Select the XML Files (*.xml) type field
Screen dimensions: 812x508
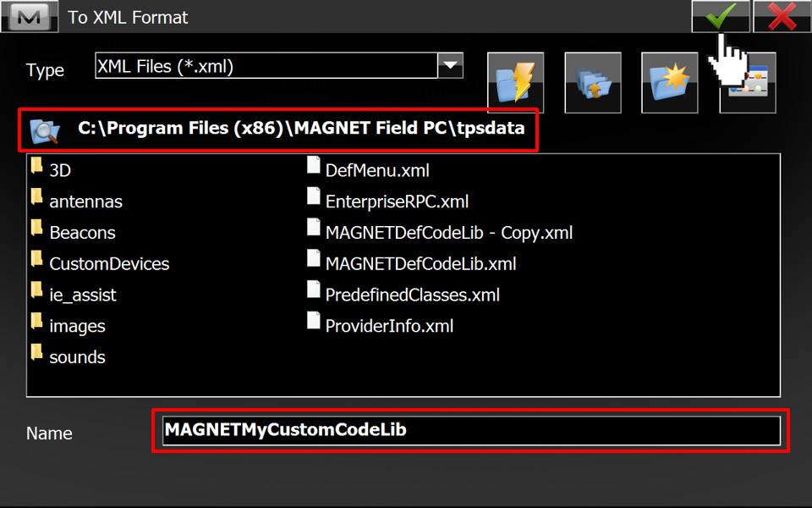coord(266,65)
